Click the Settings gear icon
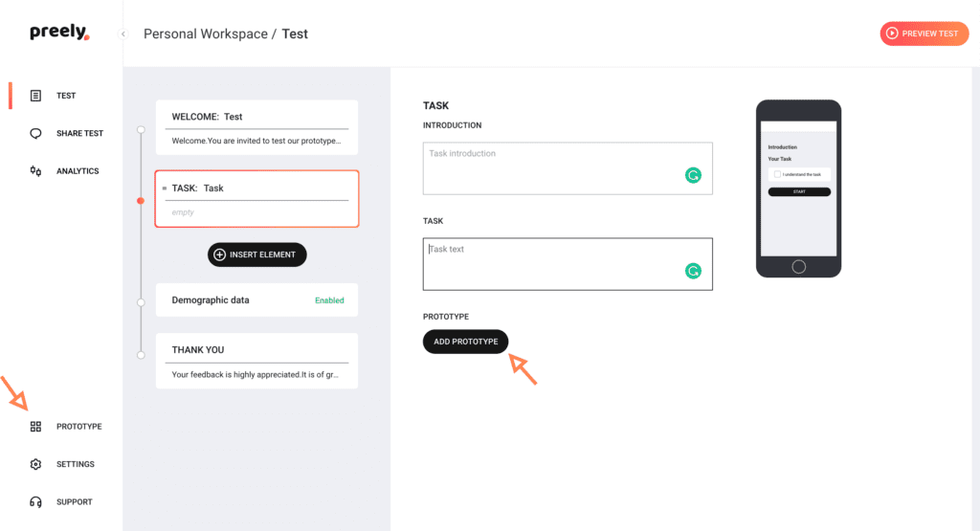Image resolution: width=980 pixels, height=531 pixels. pos(35,464)
